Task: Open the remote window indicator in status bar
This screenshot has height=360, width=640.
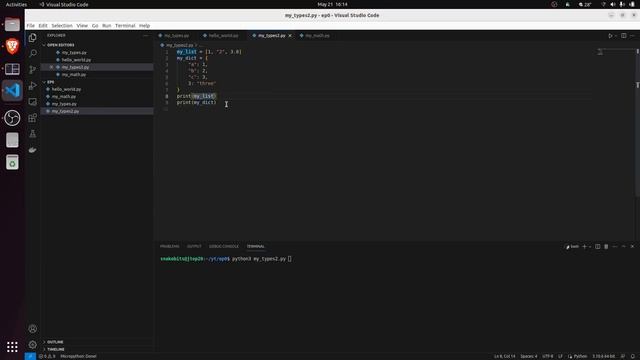Action: coord(30,356)
